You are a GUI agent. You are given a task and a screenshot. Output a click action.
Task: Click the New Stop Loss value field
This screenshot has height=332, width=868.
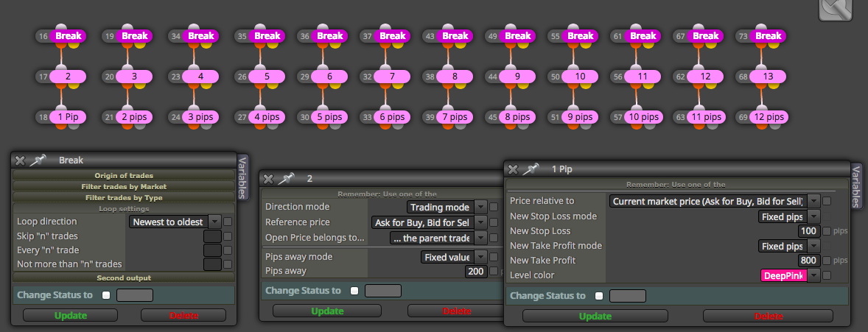pyautogui.click(x=809, y=230)
